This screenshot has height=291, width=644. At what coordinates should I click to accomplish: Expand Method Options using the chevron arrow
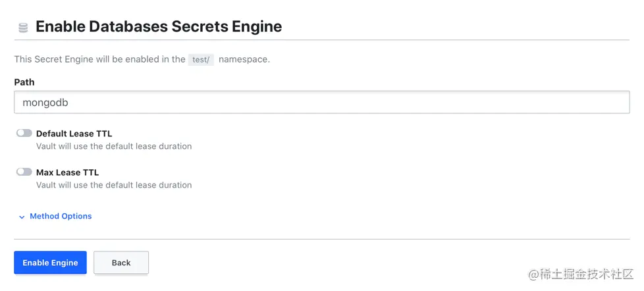point(22,217)
